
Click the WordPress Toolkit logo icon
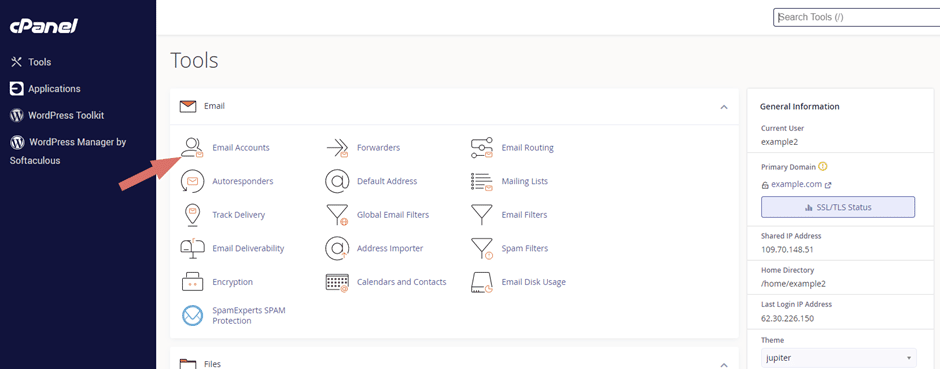17,115
